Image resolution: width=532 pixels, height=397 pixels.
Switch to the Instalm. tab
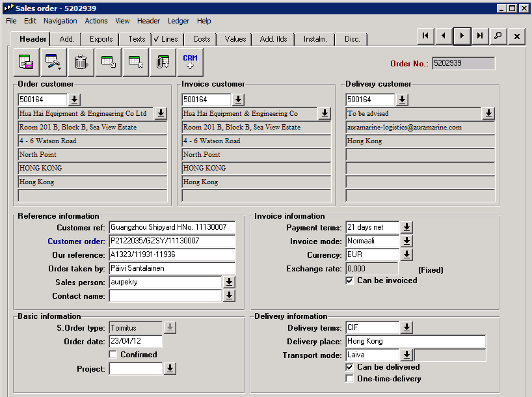point(315,39)
